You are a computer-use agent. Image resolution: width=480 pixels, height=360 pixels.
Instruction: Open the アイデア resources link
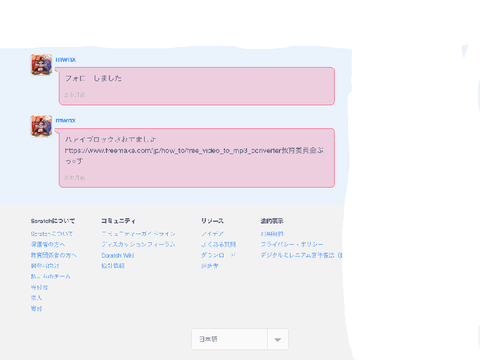212,234
